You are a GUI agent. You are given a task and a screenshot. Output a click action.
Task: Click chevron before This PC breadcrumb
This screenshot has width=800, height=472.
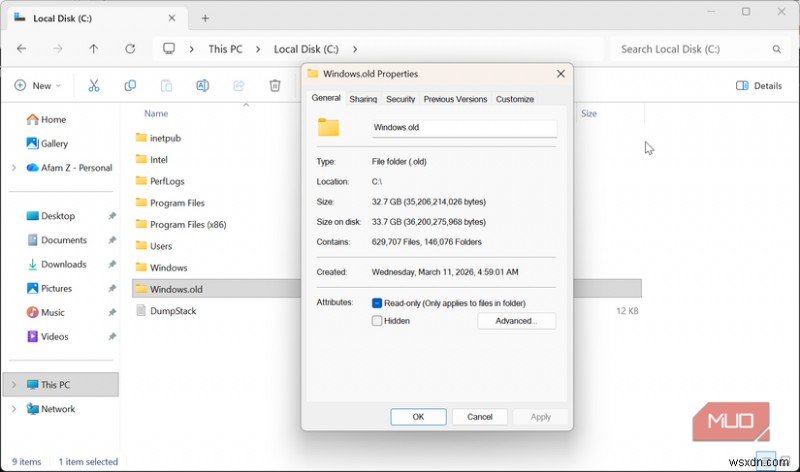(x=192, y=49)
